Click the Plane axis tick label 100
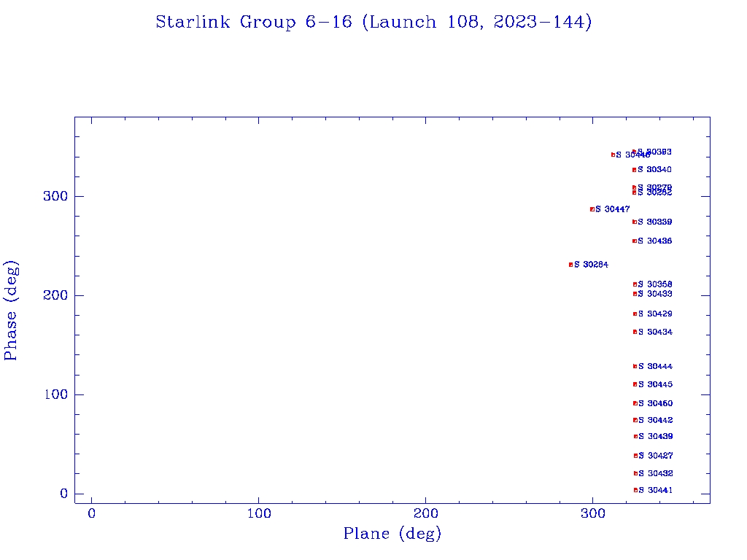This screenshot has width=747, height=560. pyautogui.click(x=259, y=513)
